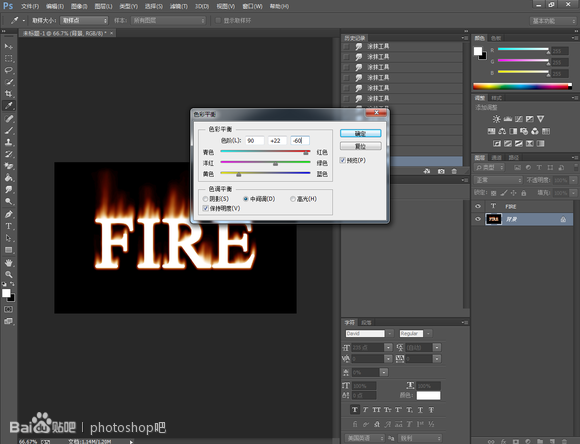The width and height of the screenshot is (580, 444).
Task: Open the Sample Size dropdown
Action: (x=84, y=20)
